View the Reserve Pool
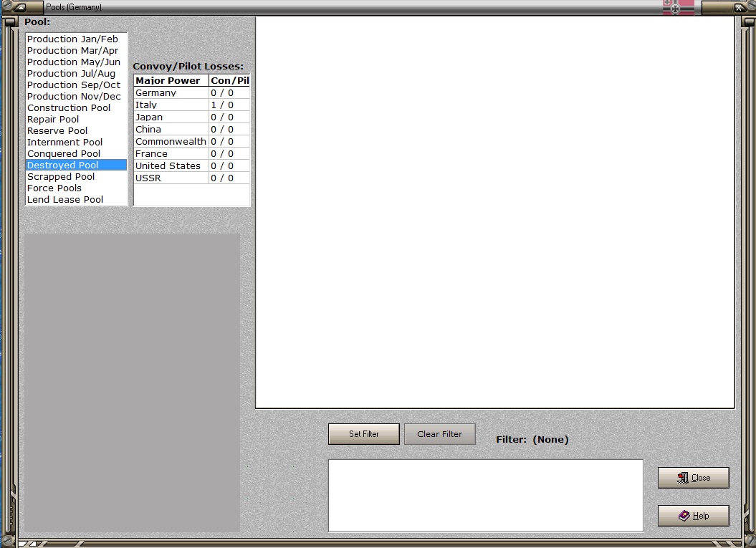The height and width of the screenshot is (548, 756). coord(76,130)
